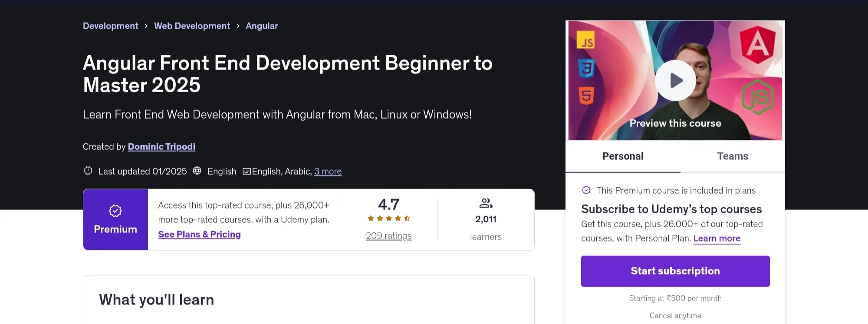Open the Angular breadcrumb
Screen dimensions: 868x324
(262, 26)
